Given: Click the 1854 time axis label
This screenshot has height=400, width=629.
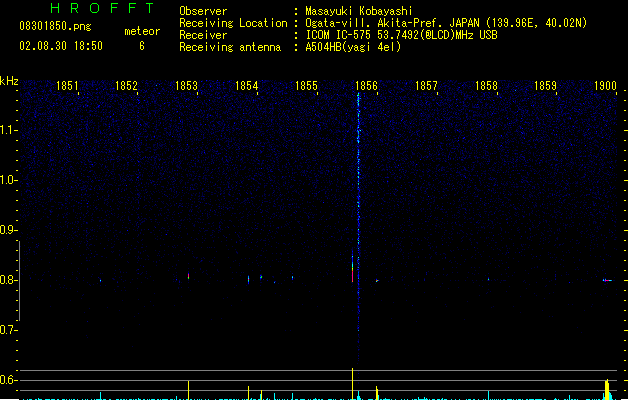Looking at the screenshot, I should [x=246, y=86].
